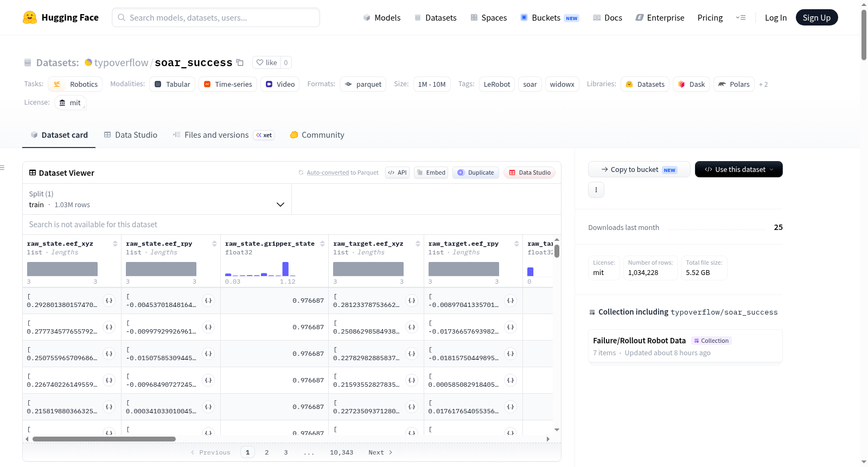This screenshot has width=868, height=467.
Task: Click the Hugging Face logo icon
Action: click(30, 17)
